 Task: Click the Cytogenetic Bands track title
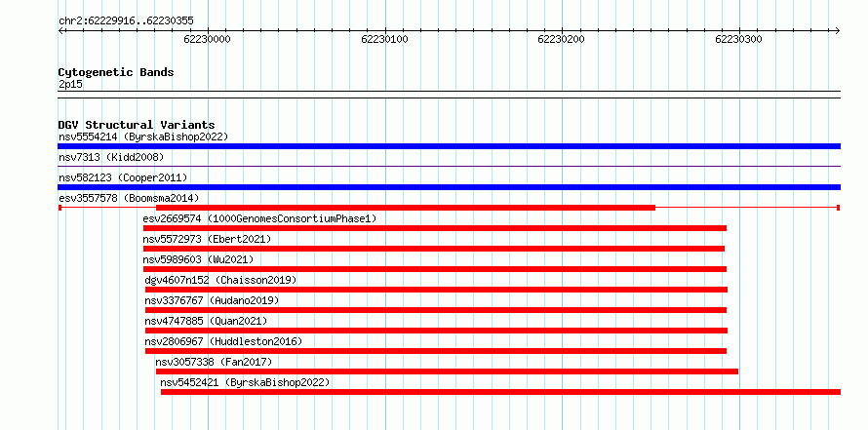[116, 72]
